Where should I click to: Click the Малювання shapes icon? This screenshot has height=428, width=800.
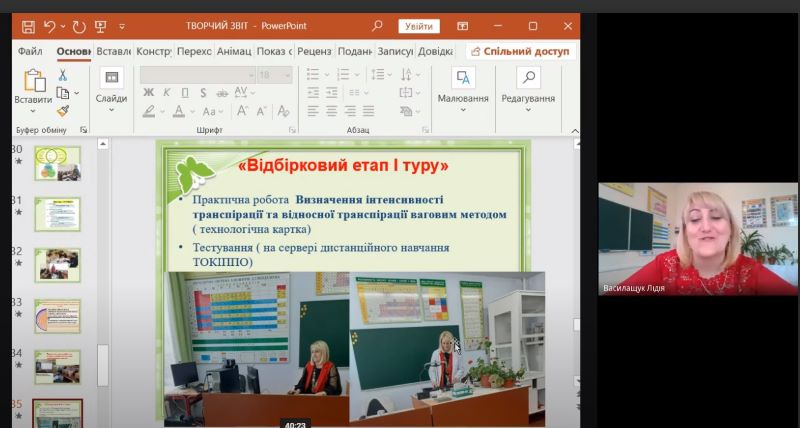(x=463, y=78)
